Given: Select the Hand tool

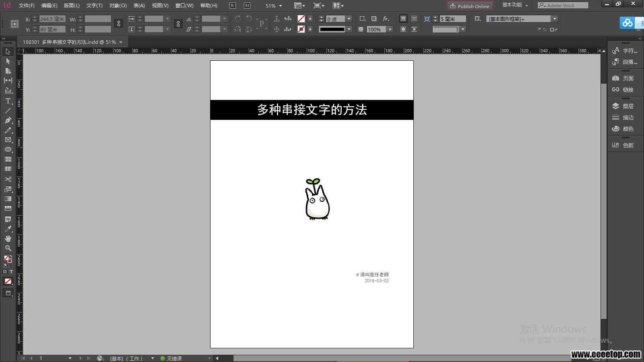Looking at the screenshot, I should (8, 239).
